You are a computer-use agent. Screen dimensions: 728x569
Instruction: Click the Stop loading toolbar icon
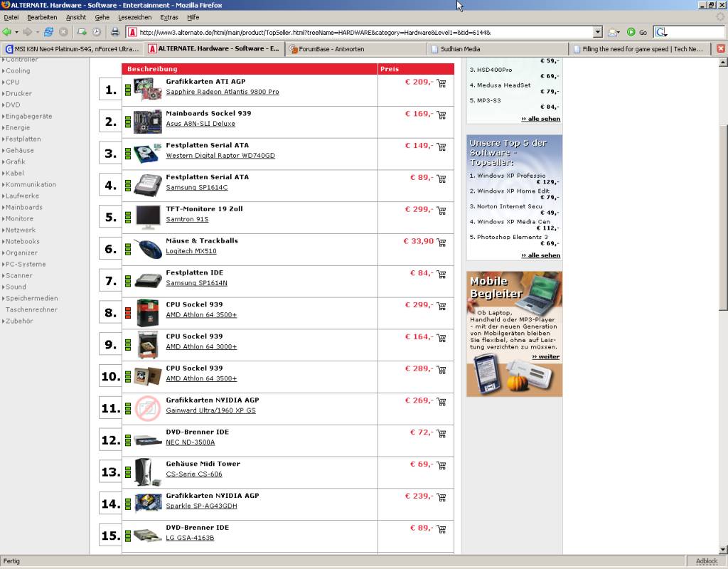(x=63, y=32)
